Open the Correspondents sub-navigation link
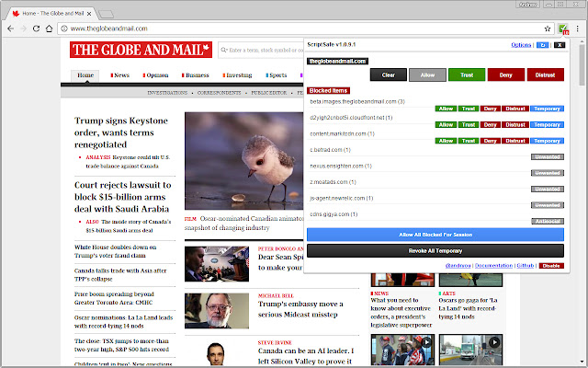This screenshot has height=368, width=588. click(219, 93)
